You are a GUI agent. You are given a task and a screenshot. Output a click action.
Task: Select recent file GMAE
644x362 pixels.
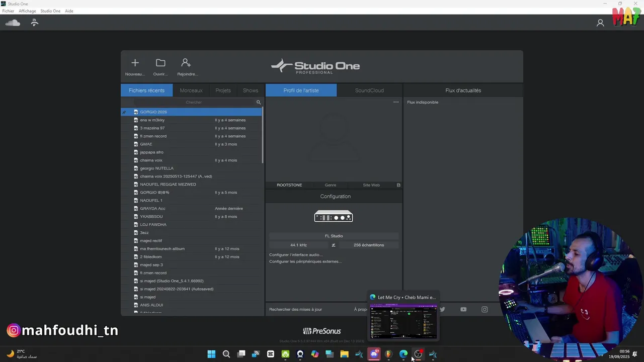pyautogui.click(x=191, y=144)
